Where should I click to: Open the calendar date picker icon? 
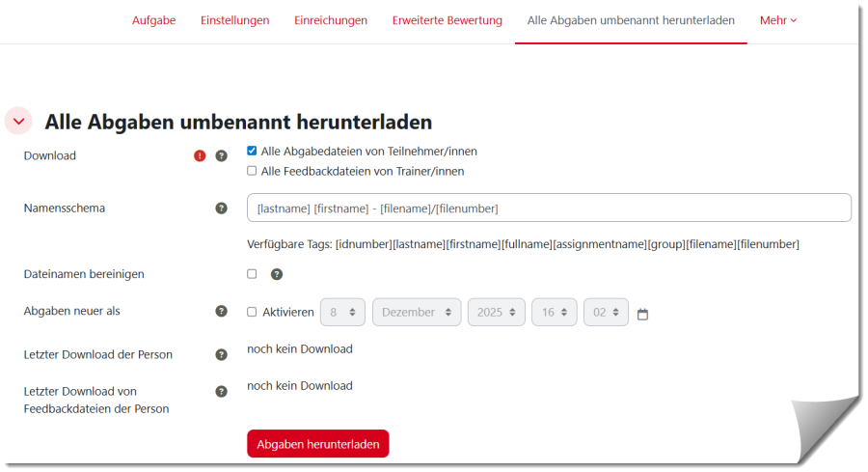[x=643, y=314]
